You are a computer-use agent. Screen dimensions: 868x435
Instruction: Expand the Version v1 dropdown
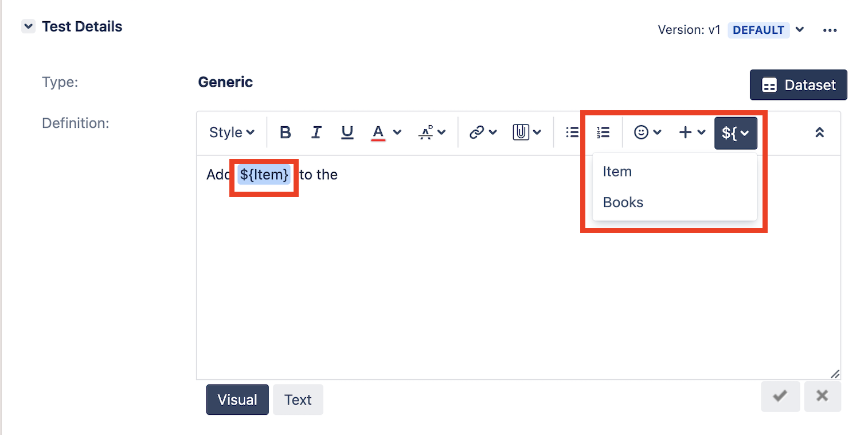[800, 29]
